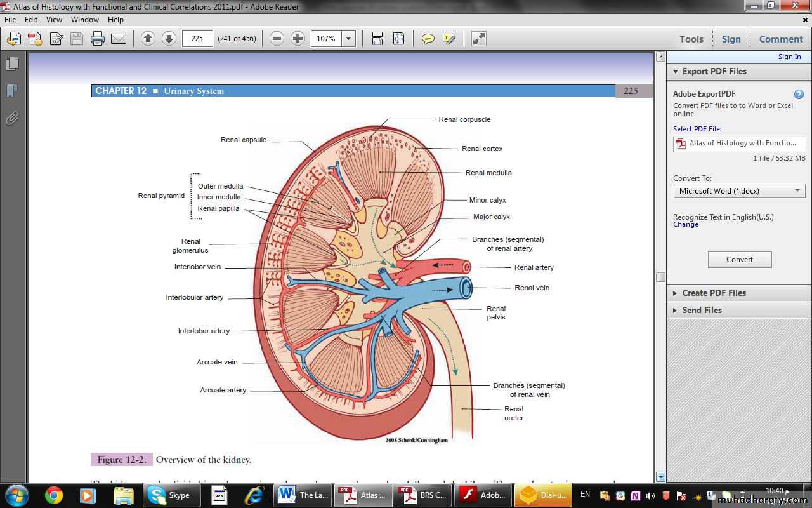The height and width of the screenshot is (508, 812).
Task: Toggle the Tools pane
Action: point(691,39)
